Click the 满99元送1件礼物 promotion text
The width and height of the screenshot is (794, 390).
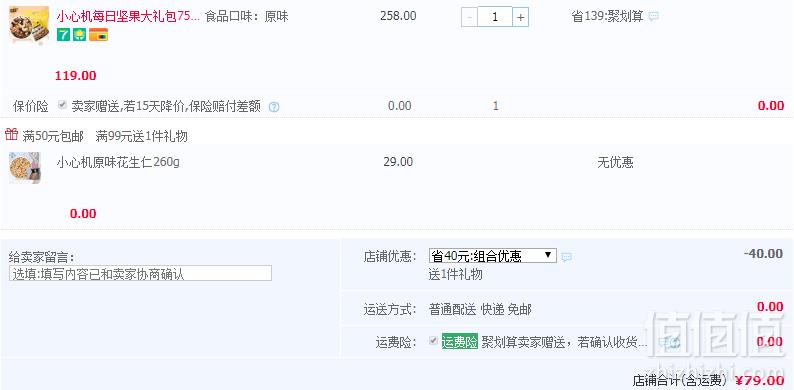[142, 136]
